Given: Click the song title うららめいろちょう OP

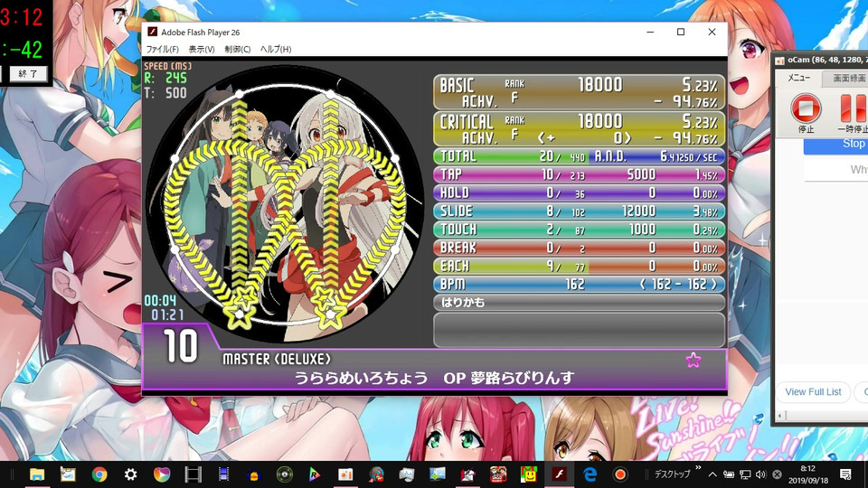Looking at the screenshot, I should coord(434,379).
